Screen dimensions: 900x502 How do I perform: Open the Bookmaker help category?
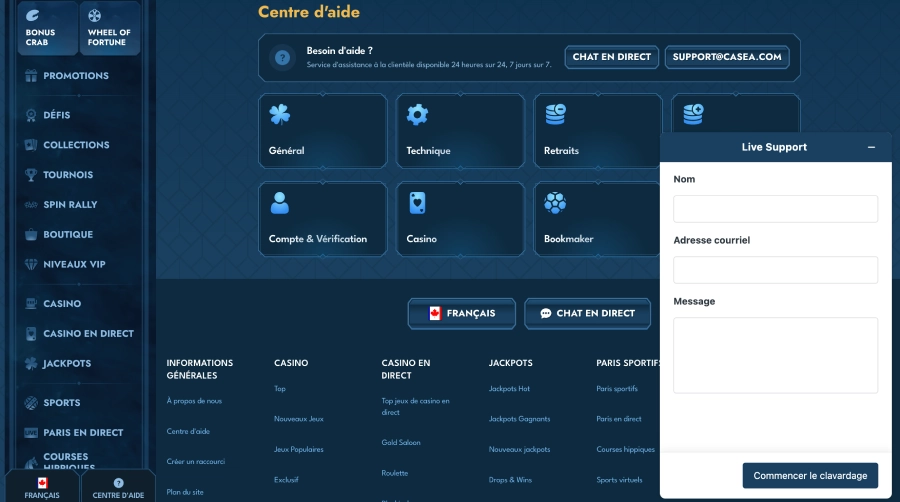point(597,219)
